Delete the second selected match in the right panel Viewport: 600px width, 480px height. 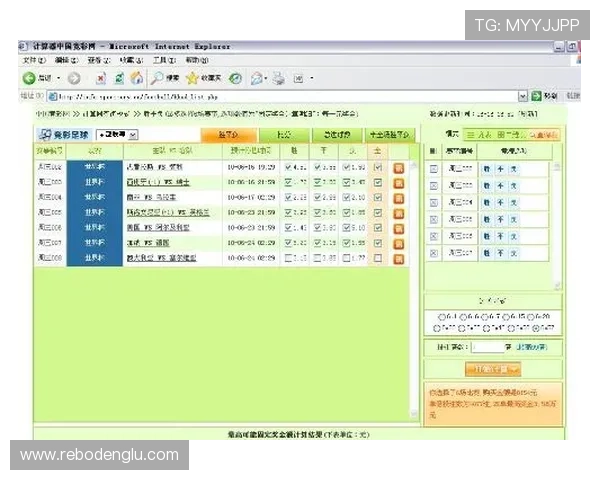(434, 186)
